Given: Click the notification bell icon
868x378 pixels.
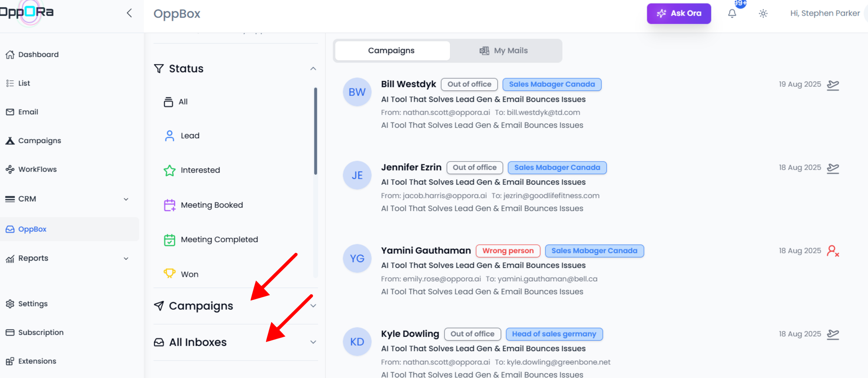Looking at the screenshot, I should 732,13.
